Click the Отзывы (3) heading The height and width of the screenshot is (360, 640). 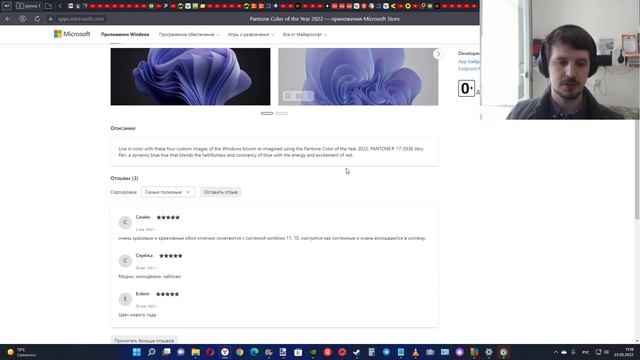[x=124, y=178]
